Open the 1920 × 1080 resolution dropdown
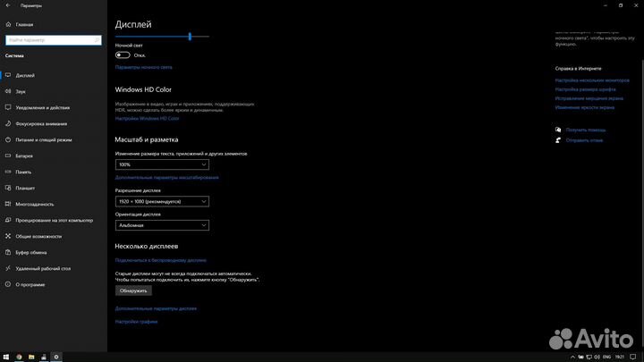The image size is (644, 362). click(x=162, y=201)
